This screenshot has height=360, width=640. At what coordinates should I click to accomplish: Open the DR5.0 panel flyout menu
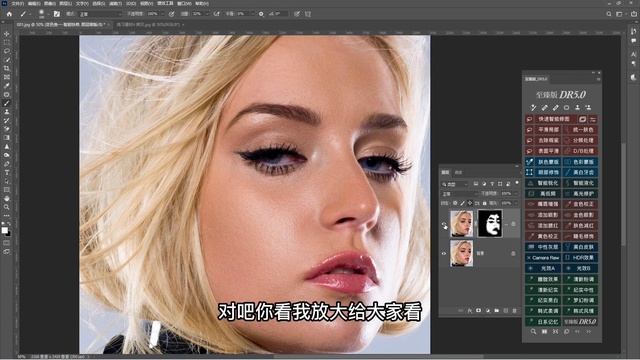click(598, 79)
